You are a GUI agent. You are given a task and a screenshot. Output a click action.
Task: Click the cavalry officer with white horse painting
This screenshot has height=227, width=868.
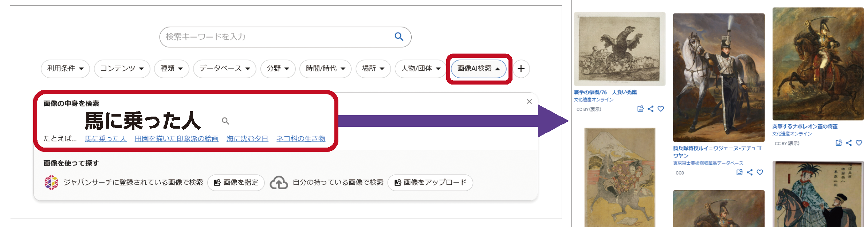tap(719, 78)
